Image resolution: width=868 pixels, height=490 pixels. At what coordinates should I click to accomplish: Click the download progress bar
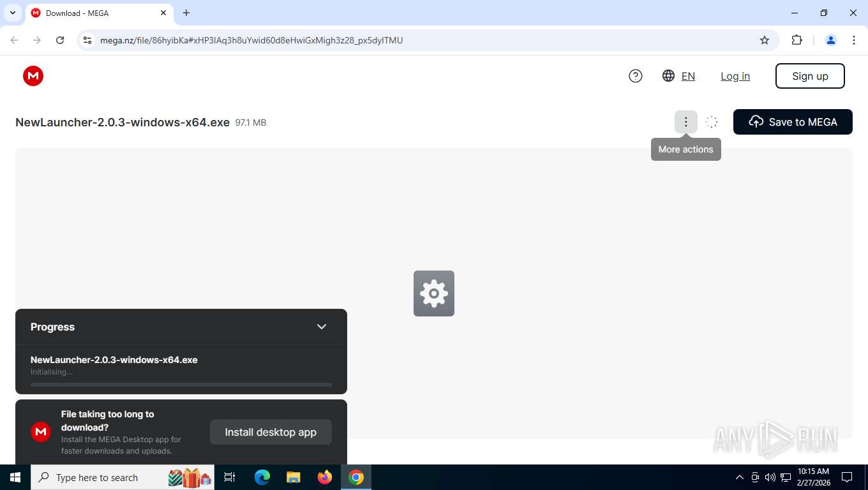(x=181, y=385)
